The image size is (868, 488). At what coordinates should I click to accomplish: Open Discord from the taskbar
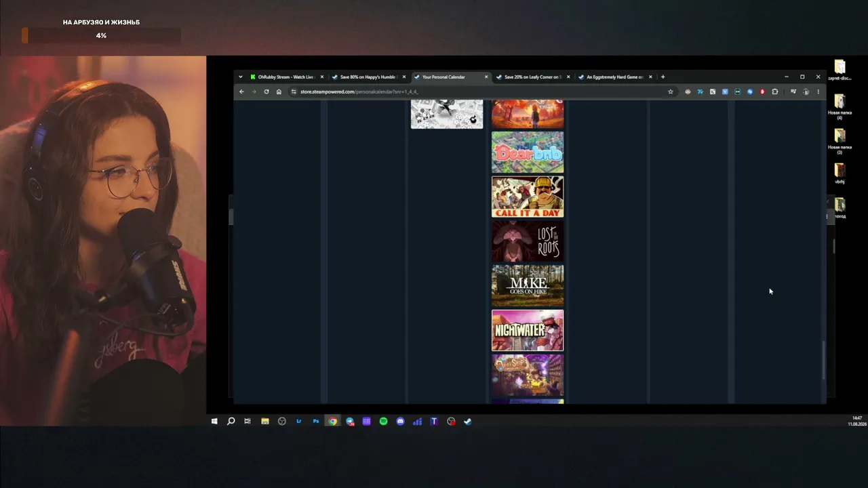tap(400, 422)
